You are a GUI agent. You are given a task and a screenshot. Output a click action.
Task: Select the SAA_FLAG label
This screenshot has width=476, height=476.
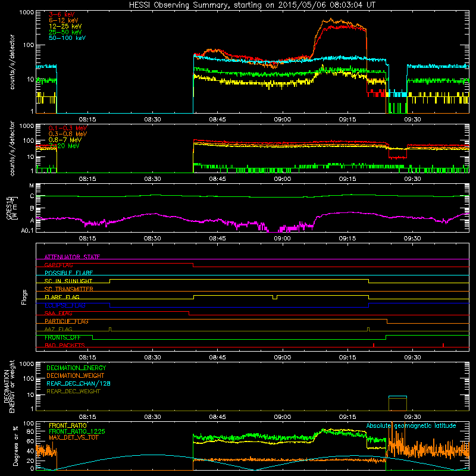point(58,313)
